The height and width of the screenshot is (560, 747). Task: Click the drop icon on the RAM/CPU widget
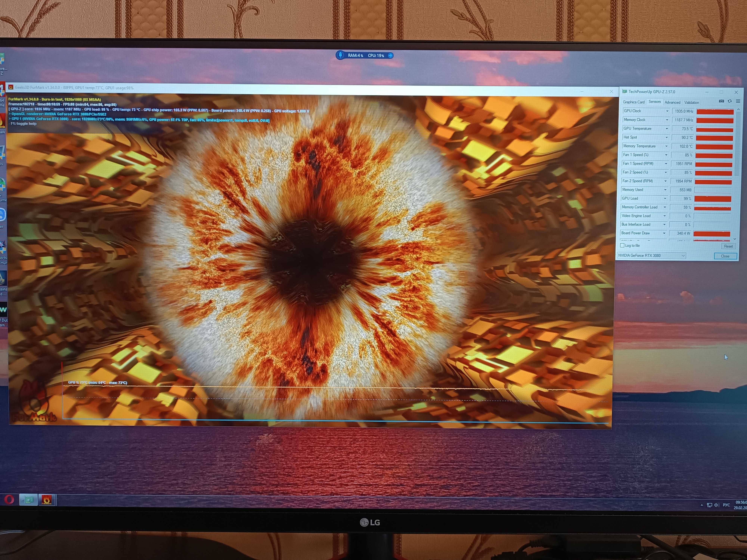pyautogui.click(x=340, y=55)
